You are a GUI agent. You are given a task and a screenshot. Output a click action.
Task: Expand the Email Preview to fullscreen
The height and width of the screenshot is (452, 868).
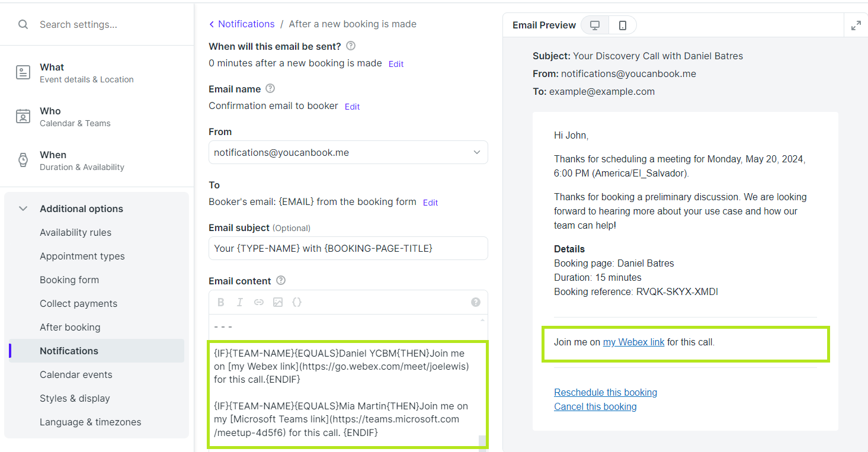click(x=856, y=25)
